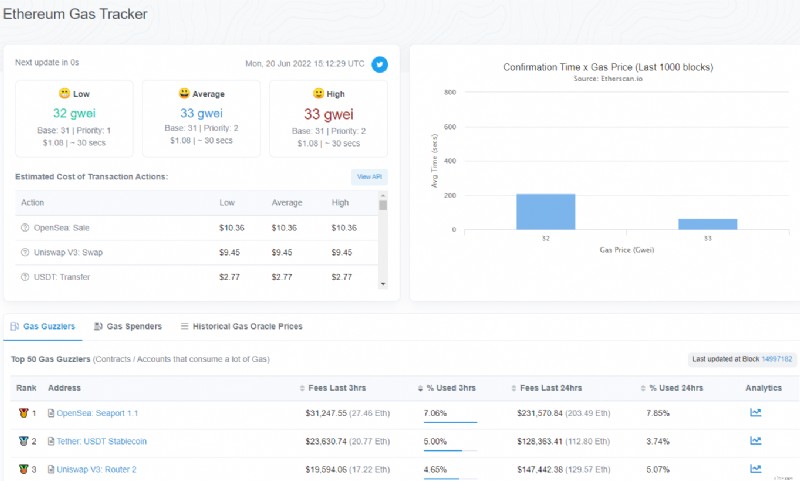
Task: Click the 33 gwei chart bar
Action: click(708, 224)
